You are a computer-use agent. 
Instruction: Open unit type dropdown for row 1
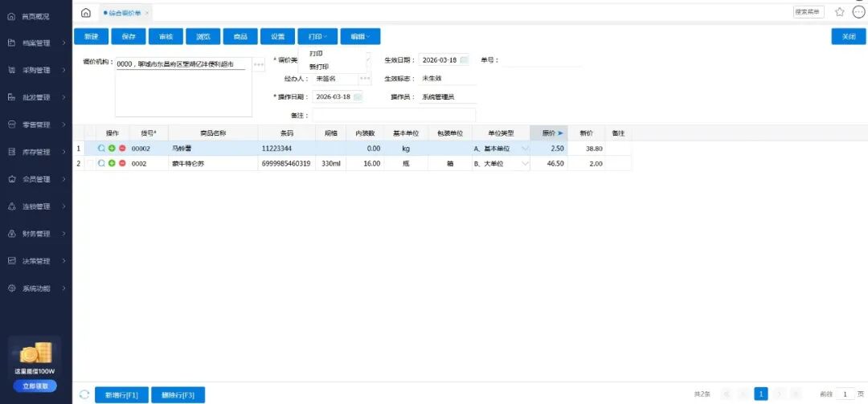coord(526,149)
